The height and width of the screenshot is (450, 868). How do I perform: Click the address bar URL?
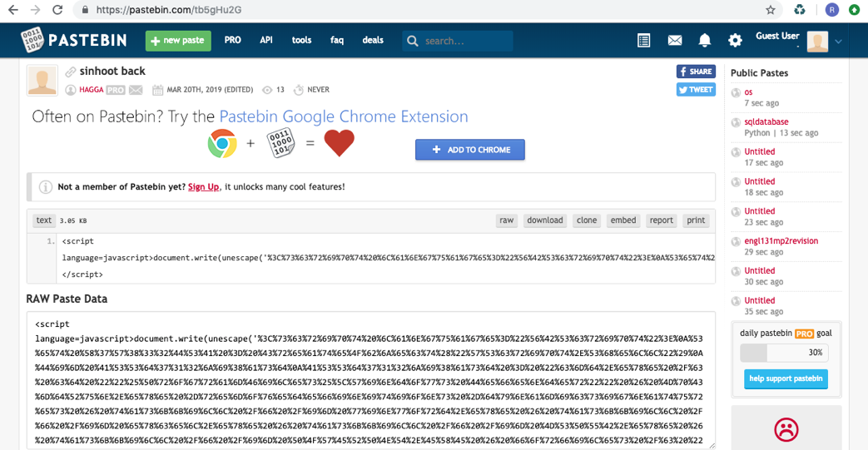(x=168, y=10)
